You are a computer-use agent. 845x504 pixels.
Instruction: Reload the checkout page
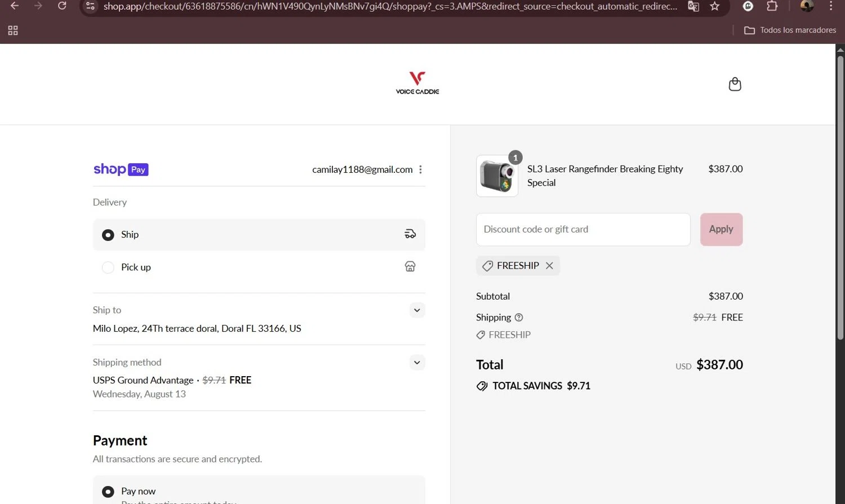click(62, 6)
